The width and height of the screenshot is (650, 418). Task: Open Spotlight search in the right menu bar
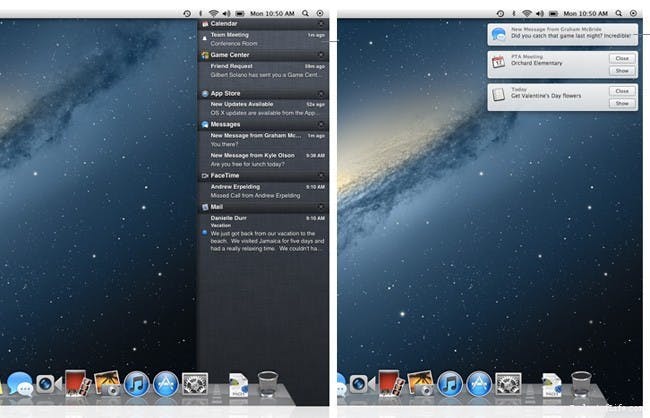coord(619,13)
